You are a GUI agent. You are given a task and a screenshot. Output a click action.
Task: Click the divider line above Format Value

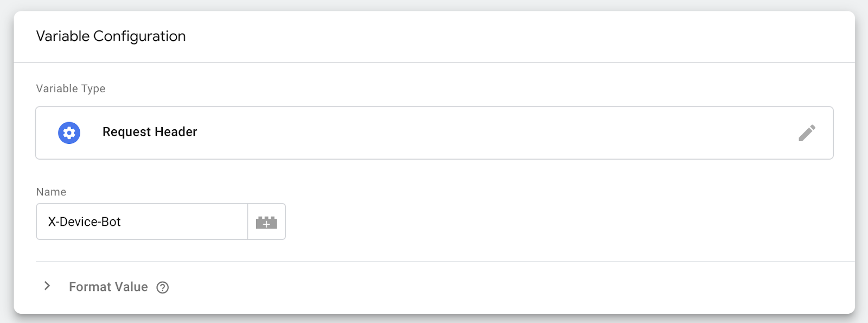click(x=434, y=262)
